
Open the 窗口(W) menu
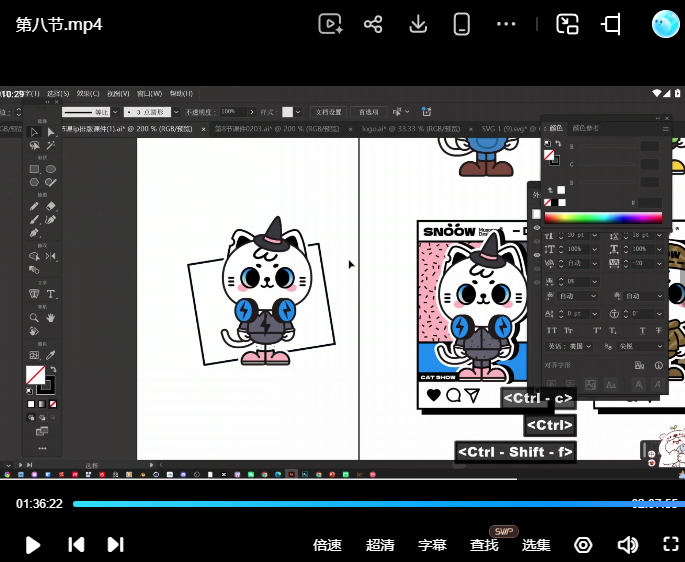point(149,94)
